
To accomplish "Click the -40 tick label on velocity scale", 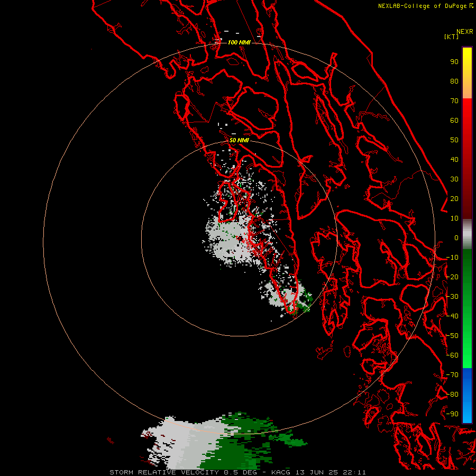I will click(x=452, y=316).
